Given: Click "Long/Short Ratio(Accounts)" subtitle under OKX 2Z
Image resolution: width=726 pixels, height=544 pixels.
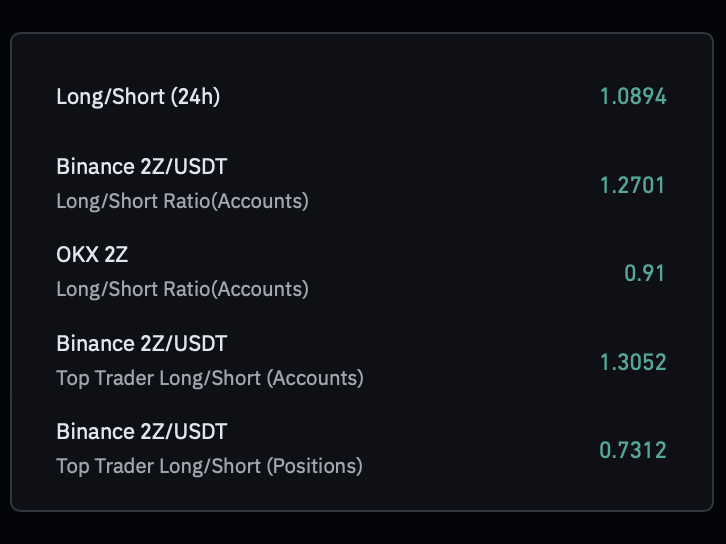Looking at the screenshot, I should [x=182, y=289].
